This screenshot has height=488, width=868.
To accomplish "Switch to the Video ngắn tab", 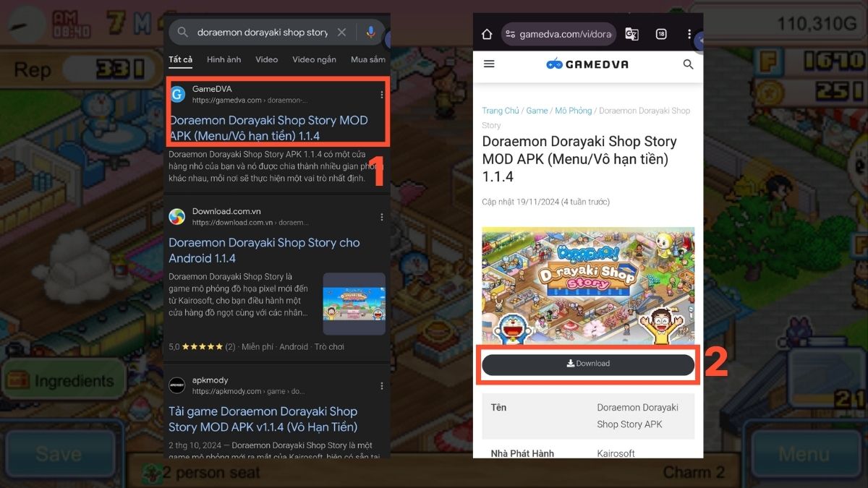I will [314, 59].
